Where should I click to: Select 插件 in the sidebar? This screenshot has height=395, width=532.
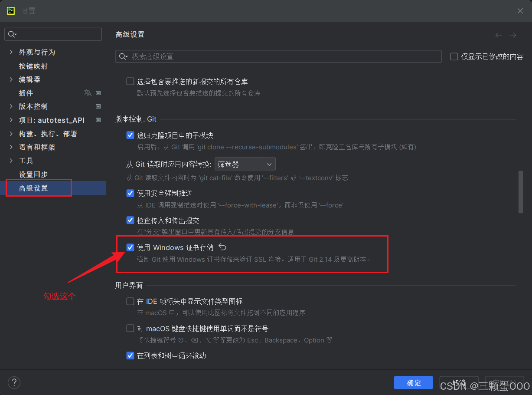26,93
